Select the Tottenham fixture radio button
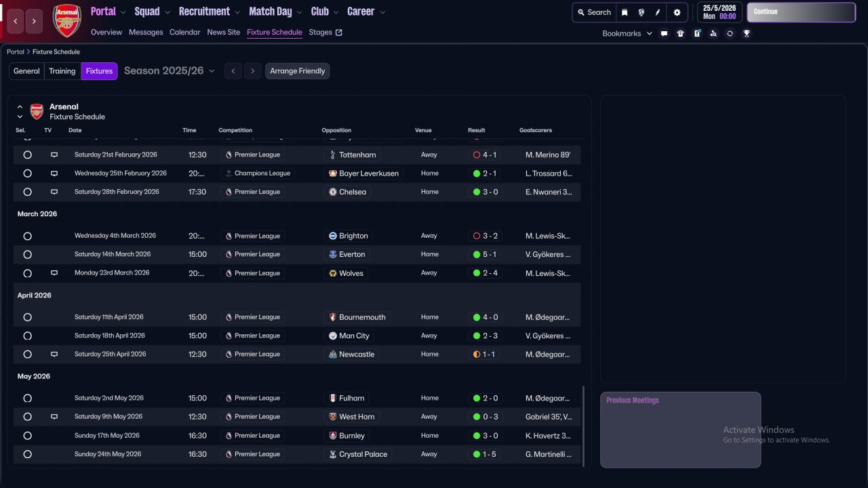Screen dimensions: 868x488 27,155
